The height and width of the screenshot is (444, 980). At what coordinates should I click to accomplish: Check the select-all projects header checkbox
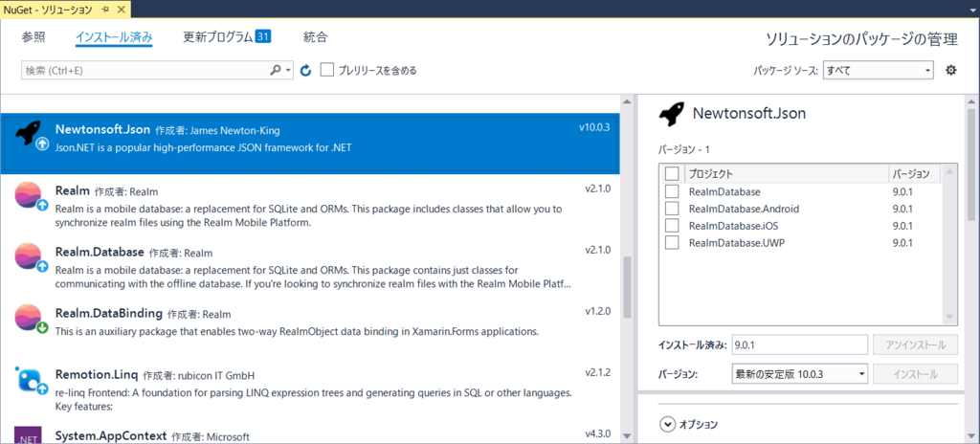[x=672, y=173]
